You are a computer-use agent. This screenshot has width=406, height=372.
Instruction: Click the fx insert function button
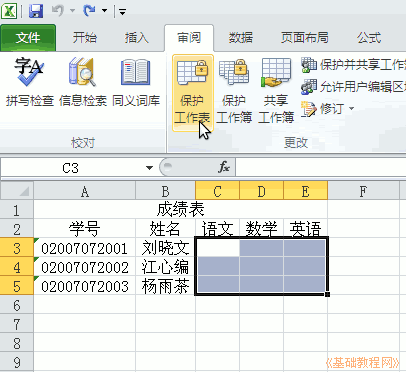[224, 167]
